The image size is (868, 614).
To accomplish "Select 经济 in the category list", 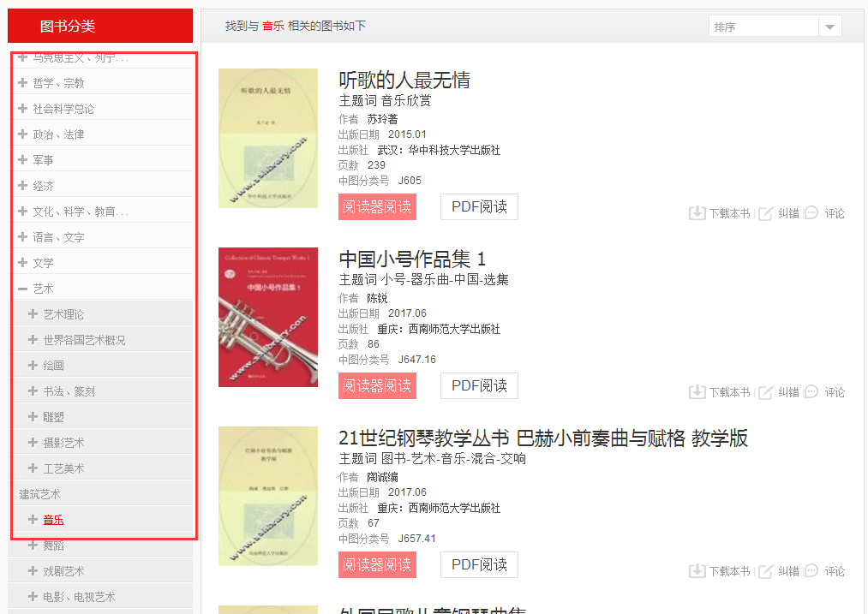I will (43, 186).
